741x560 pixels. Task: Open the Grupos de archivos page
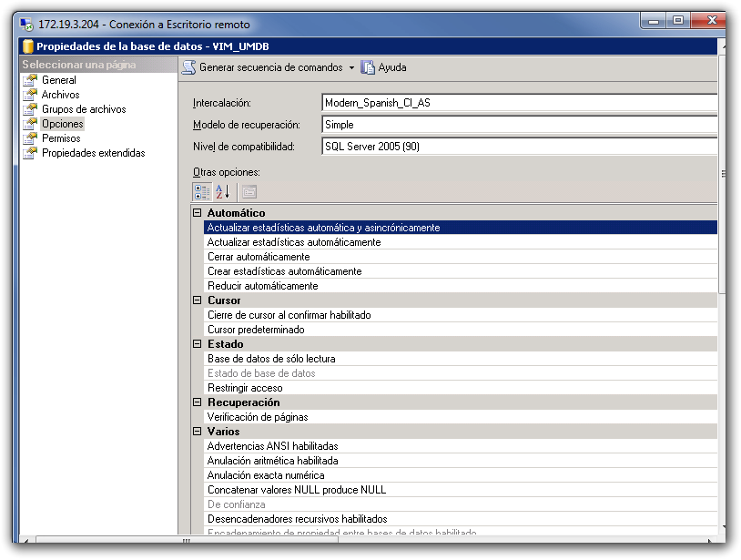click(x=84, y=109)
